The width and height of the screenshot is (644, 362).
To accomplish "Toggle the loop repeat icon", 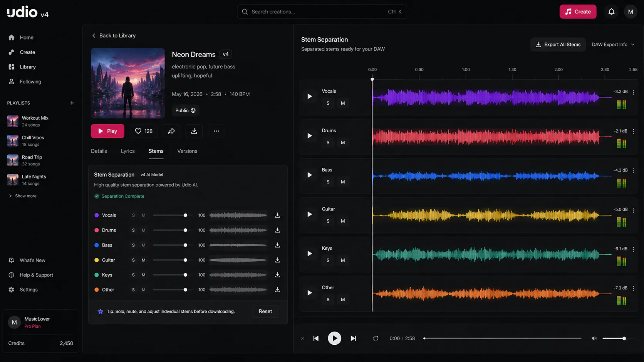I will coord(376,339).
